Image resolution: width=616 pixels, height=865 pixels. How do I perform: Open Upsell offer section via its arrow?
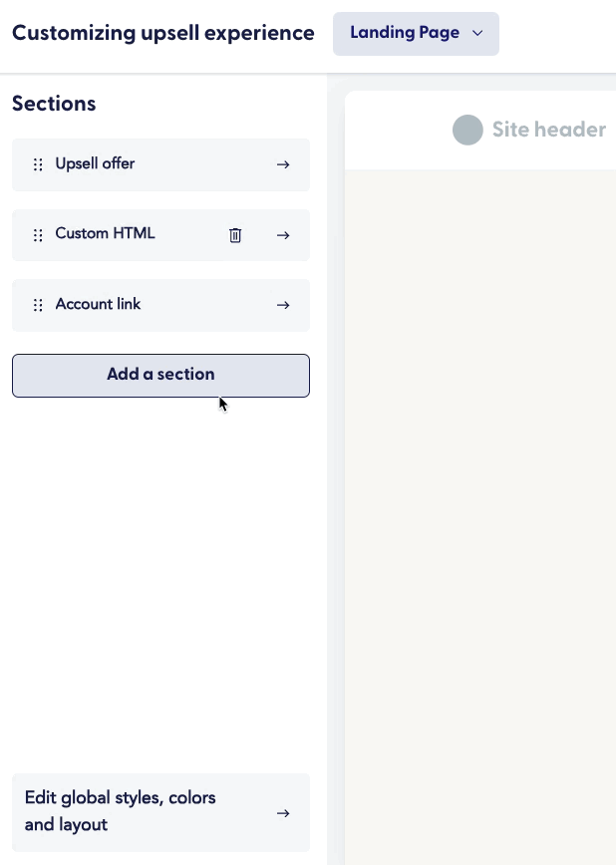pos(283,164)
